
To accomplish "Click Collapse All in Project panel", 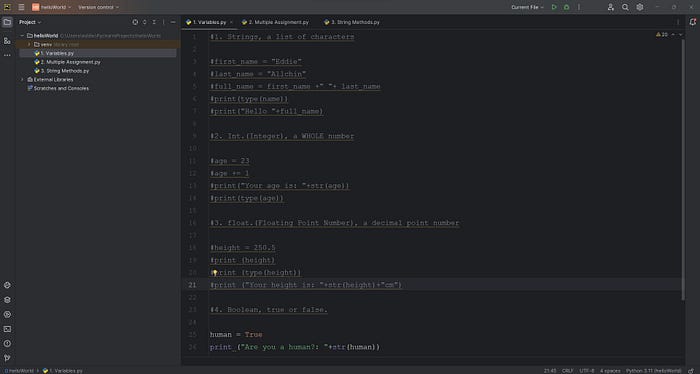I will click(154, 22).
